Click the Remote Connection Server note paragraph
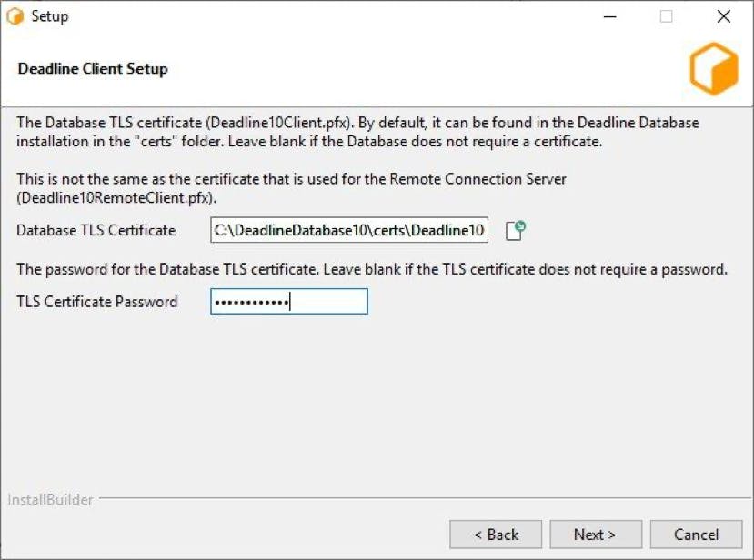Screen dimensions: 754x560 [291, 188]
